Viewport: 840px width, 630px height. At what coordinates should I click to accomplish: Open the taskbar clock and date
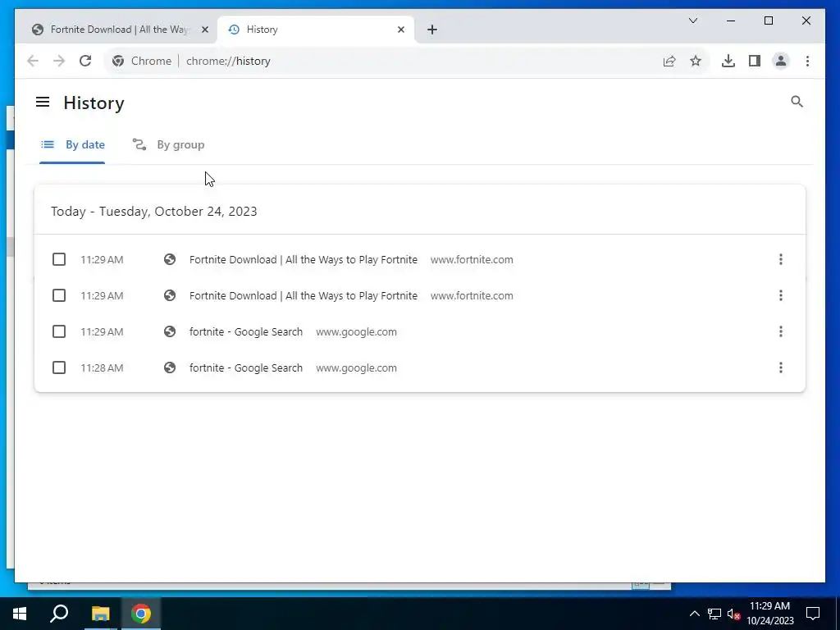(x=769, y=614)
